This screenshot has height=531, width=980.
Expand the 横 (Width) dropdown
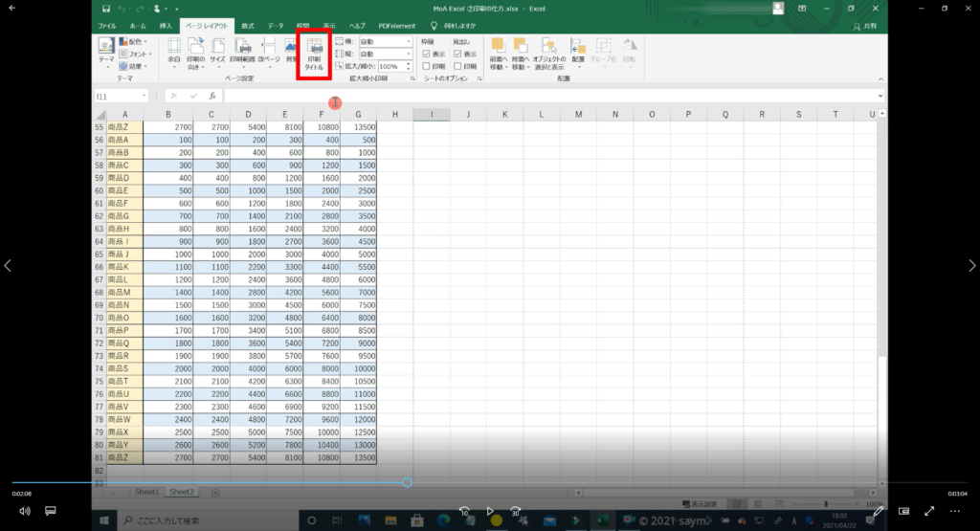(409, 42)
